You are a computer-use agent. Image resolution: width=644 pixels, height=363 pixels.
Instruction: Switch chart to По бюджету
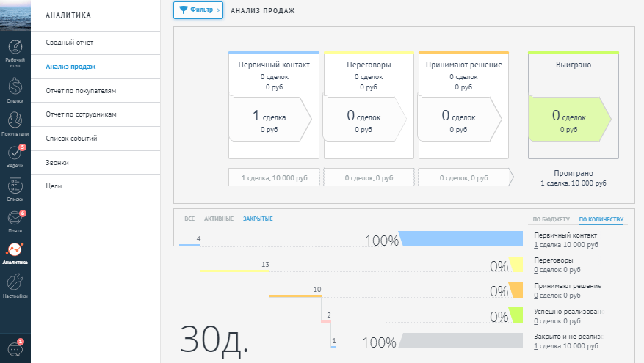(x=551, y=219)
